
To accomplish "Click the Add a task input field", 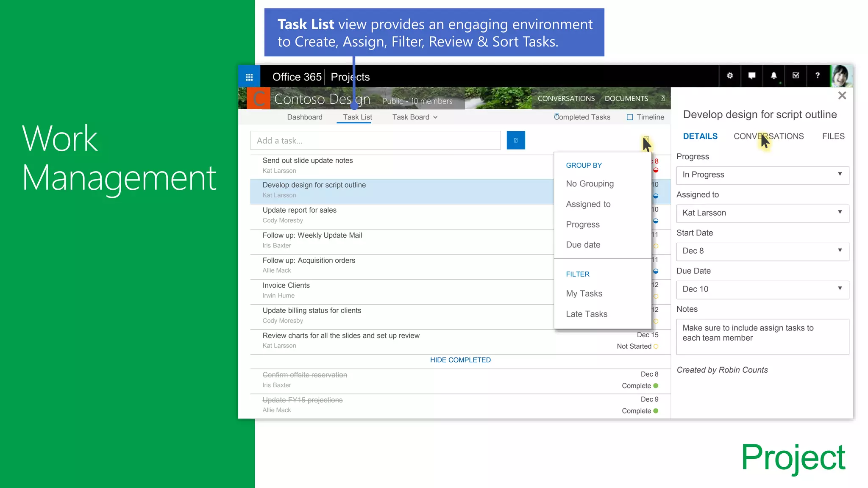I will [375, 141].
